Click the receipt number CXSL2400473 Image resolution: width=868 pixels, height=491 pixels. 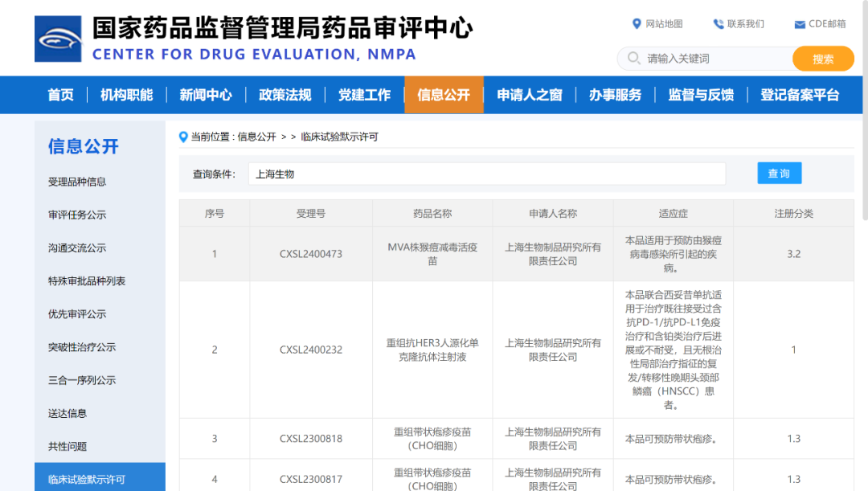click(311, 253)
